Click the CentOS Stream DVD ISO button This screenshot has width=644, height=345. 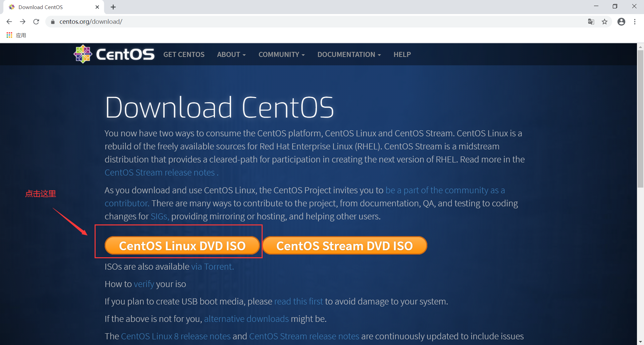pos(344,246)
